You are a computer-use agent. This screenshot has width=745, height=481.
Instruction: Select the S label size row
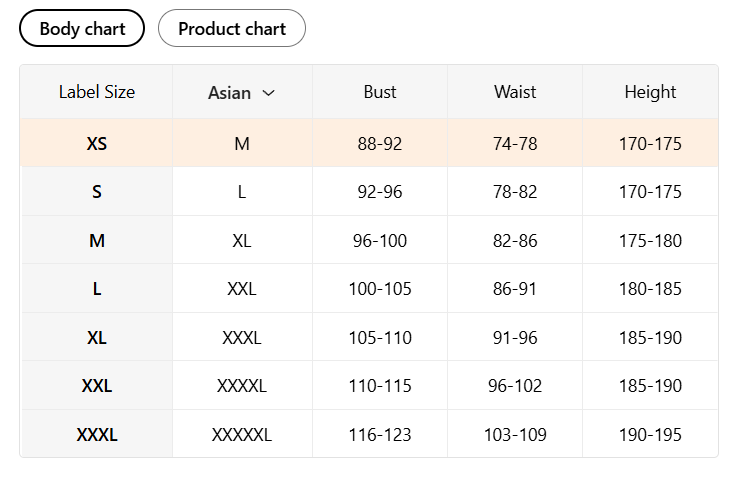pyautogui.click(x=369, y=192)
